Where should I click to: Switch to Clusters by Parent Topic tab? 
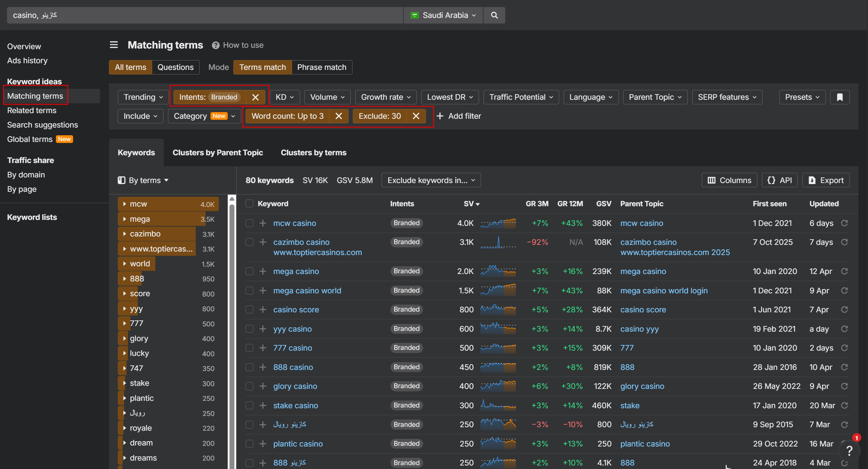click(x=218, y=152)
